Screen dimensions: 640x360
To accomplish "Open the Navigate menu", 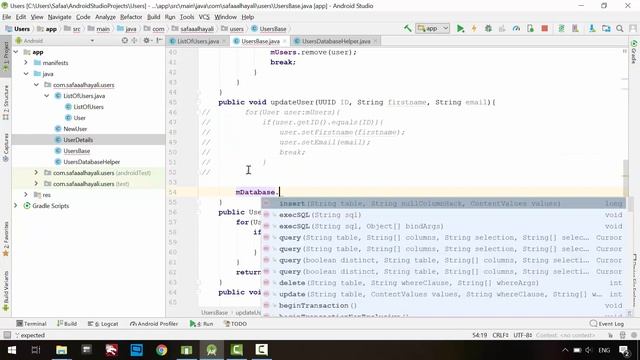I will [x=60, y=17].
